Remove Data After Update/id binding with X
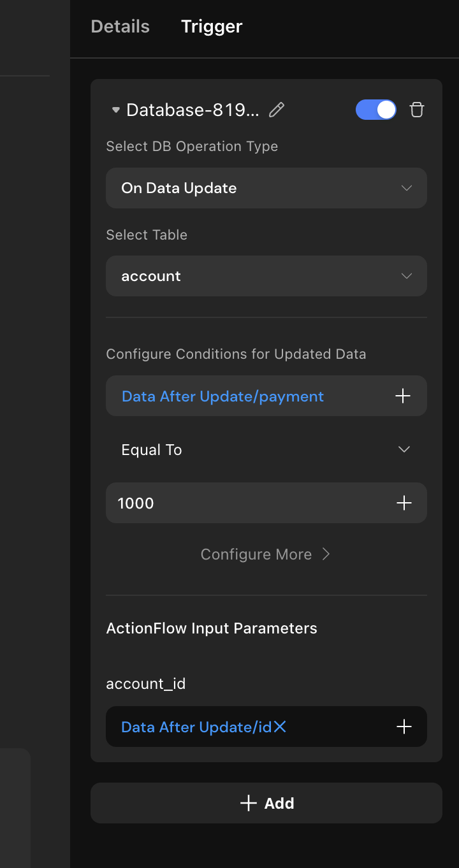Screen dimensions: 459x868 [280, 727]
